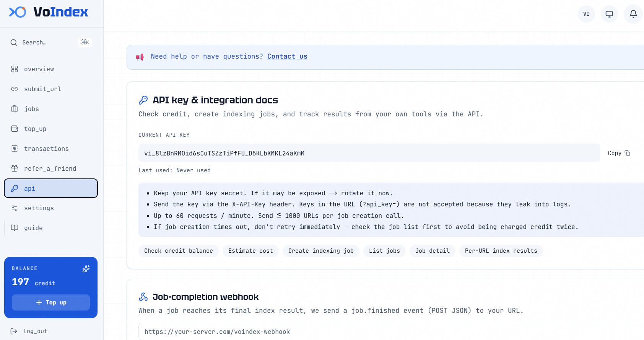Show Job detail docs

(432, 251)
